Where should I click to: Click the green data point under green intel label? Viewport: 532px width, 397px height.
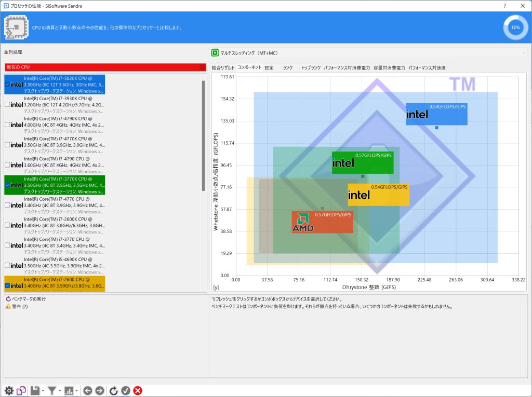(363, 176)
